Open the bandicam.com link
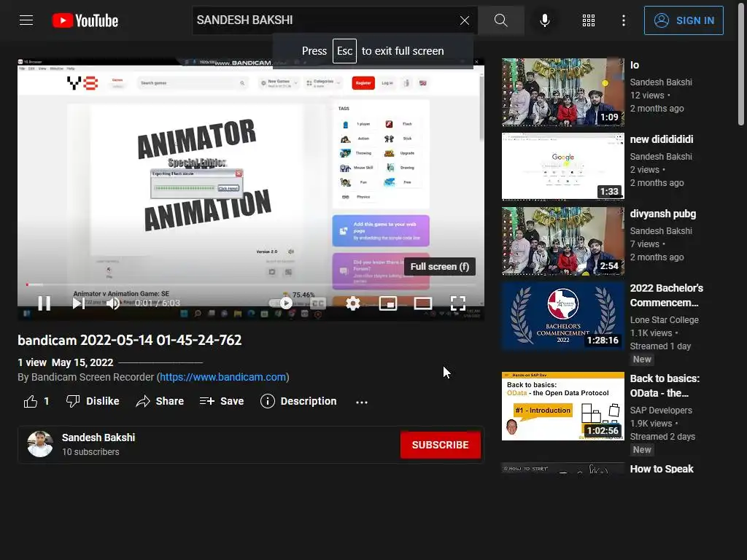This screenshot has width=747, height=560. (x=223, y=377)
